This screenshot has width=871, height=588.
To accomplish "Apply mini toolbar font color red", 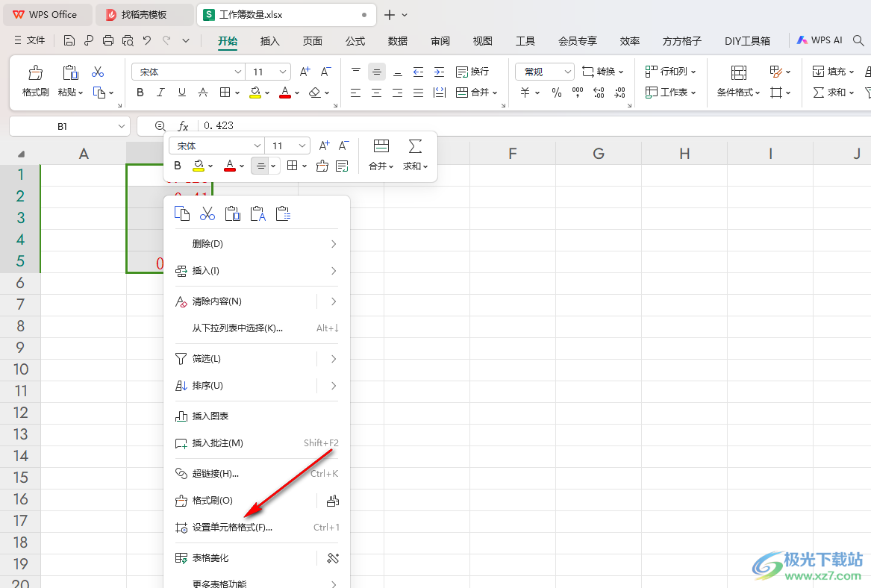I will [x=229, y=166].
